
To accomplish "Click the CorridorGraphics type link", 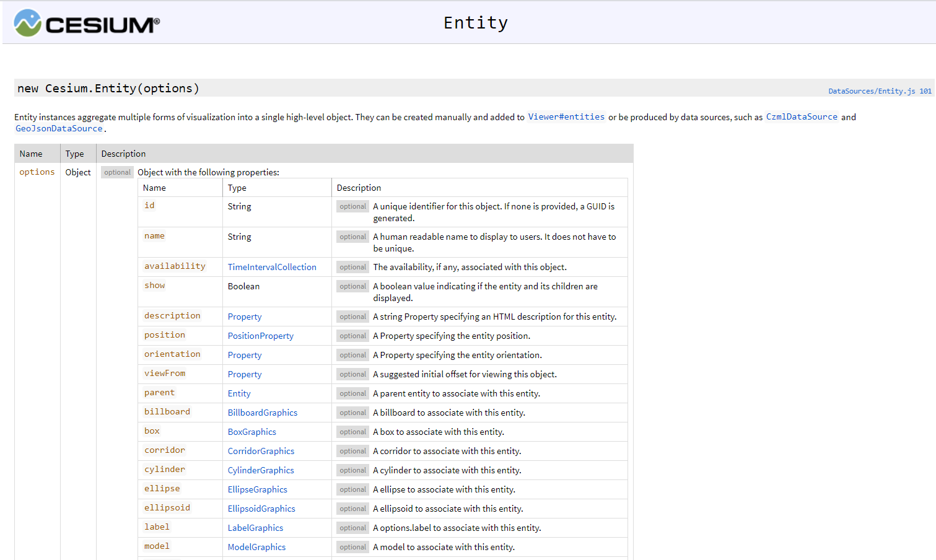I will coord(260,451).
